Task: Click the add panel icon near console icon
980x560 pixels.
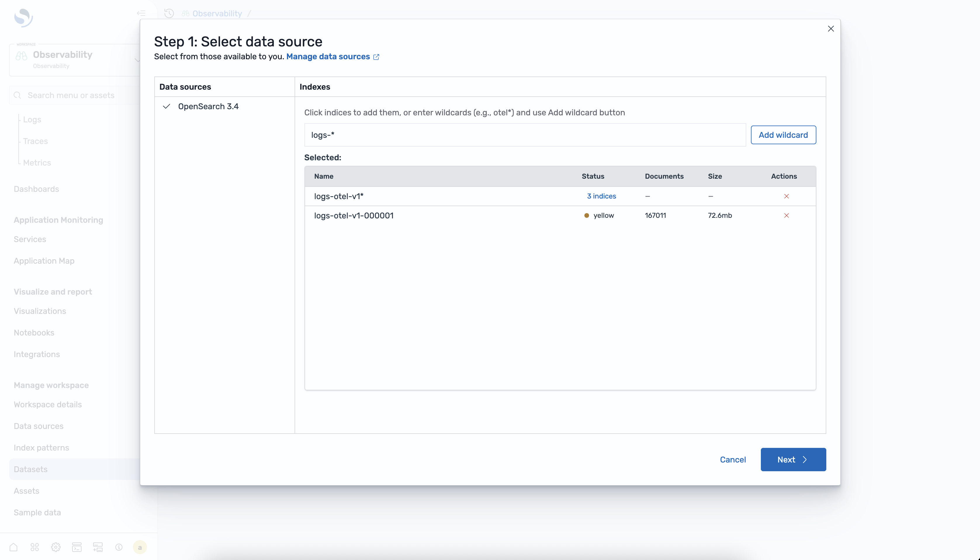Action: [98, 547]
